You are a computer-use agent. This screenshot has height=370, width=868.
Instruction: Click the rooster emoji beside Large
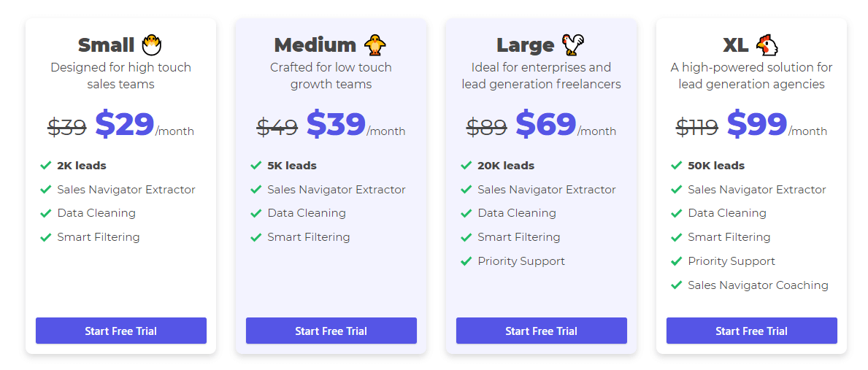(573, 45)
